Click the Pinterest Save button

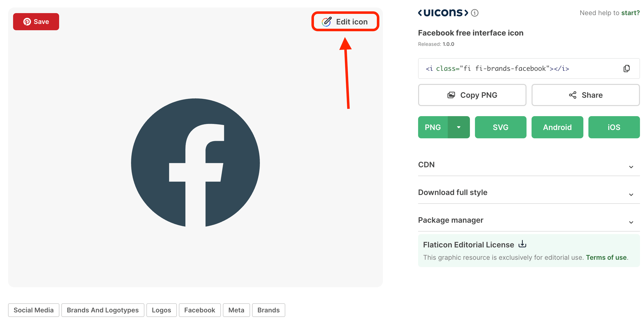coord(36,22)
